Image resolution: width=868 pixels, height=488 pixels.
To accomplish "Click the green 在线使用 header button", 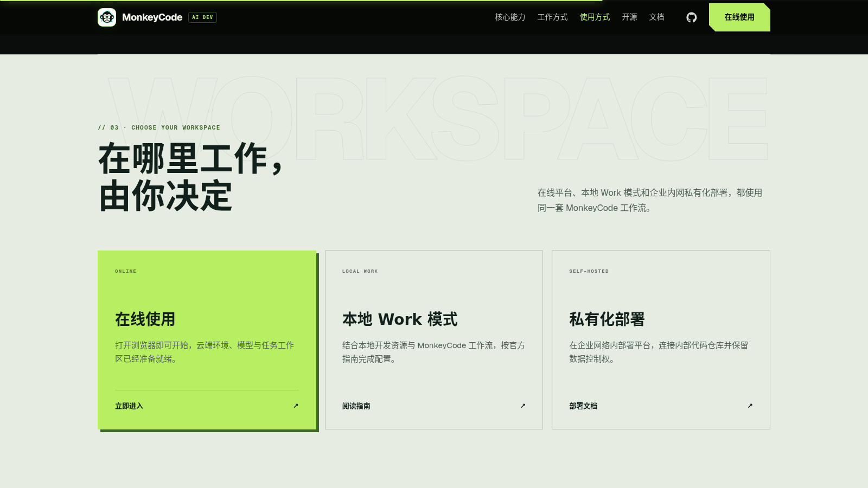I will (x=739, y=17).
